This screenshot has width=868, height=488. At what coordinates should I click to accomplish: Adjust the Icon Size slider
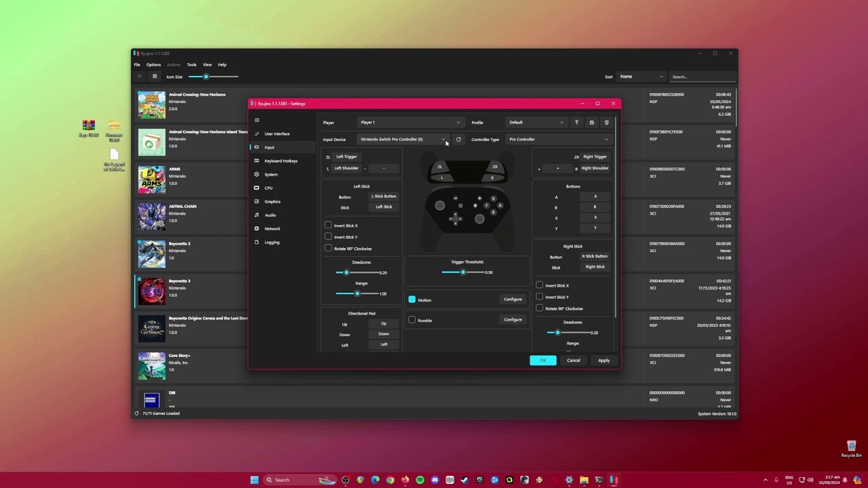(x=213, y=77)
